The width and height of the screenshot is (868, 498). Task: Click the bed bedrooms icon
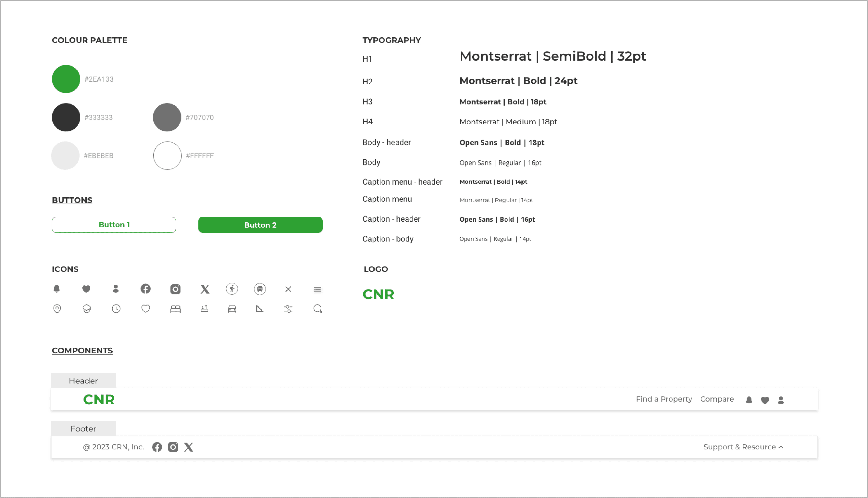176,309
